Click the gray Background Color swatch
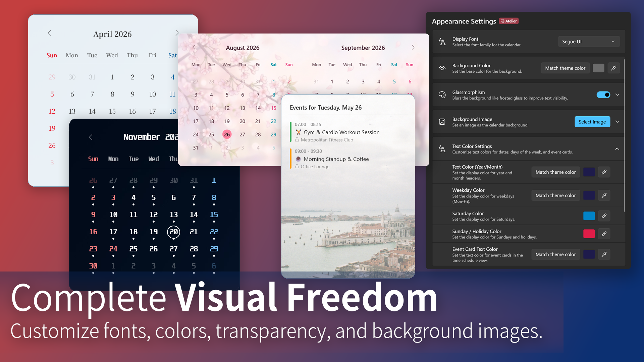644x362 pixels. (599, 68)
